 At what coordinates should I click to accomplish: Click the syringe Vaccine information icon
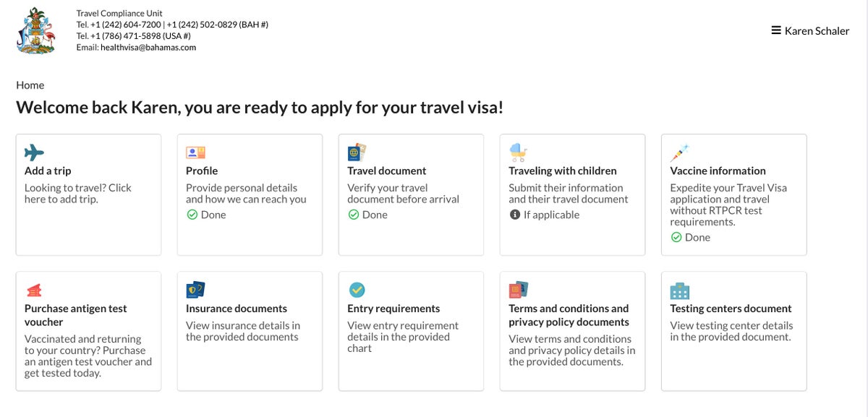(679, 152)
